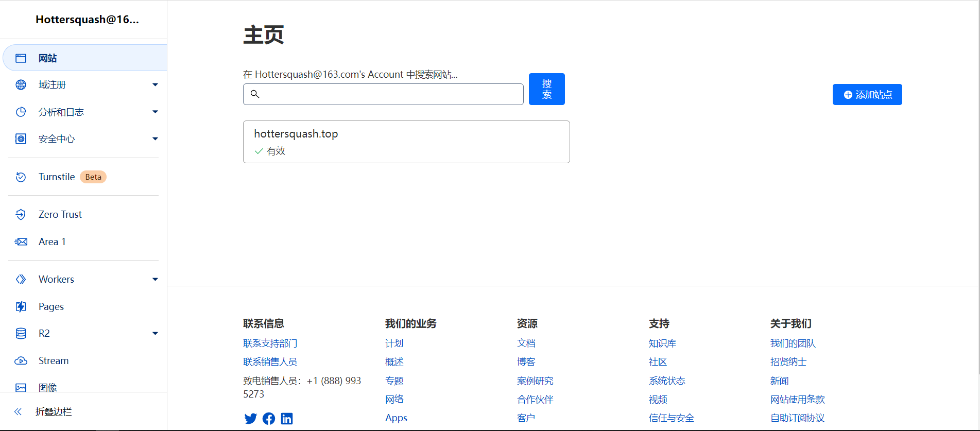This screenshot has height=431, width=980.
Task: Open 联系支持部门 link
Action: click(x=270, y=343)
